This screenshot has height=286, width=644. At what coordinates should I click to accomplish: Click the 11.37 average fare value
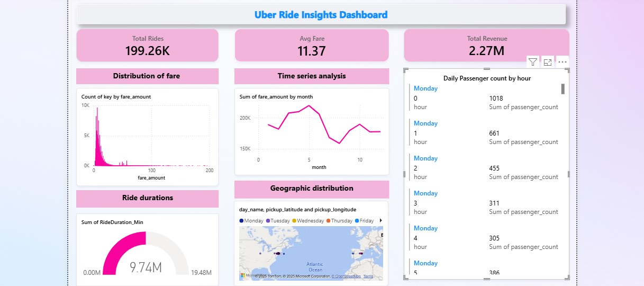[312, 51]
